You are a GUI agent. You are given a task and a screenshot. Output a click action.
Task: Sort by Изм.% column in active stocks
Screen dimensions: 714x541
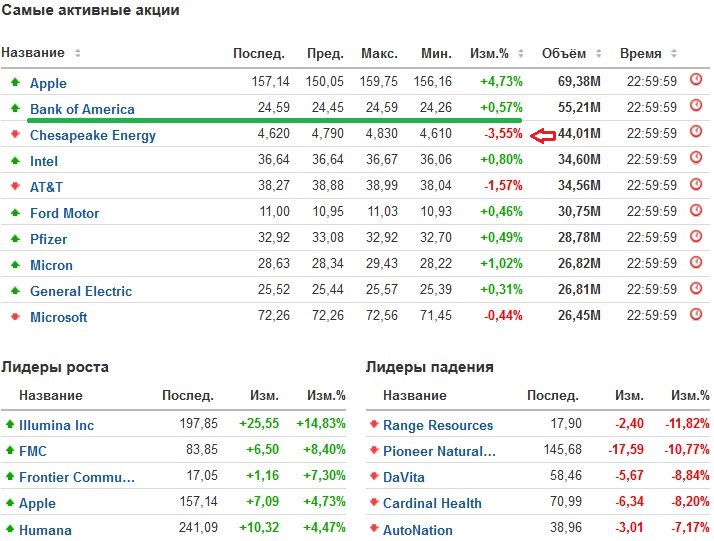[x=519, y=53]
